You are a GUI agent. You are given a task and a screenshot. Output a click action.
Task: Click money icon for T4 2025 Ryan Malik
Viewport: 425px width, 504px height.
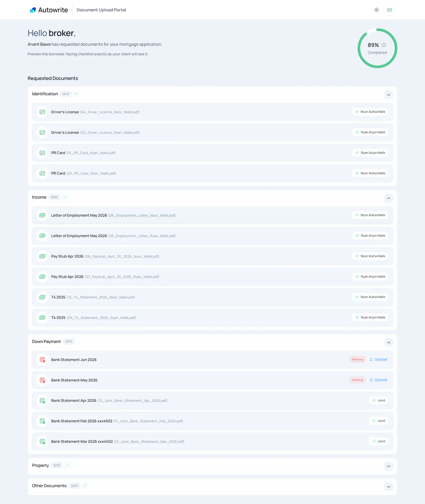pyautogui.click(x=42, y=318)
